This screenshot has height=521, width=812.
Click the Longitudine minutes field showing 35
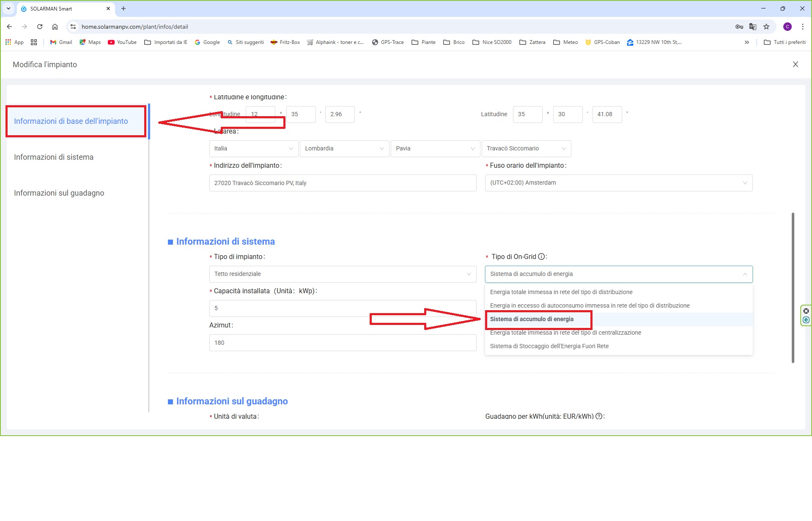(x=301, y=115)
